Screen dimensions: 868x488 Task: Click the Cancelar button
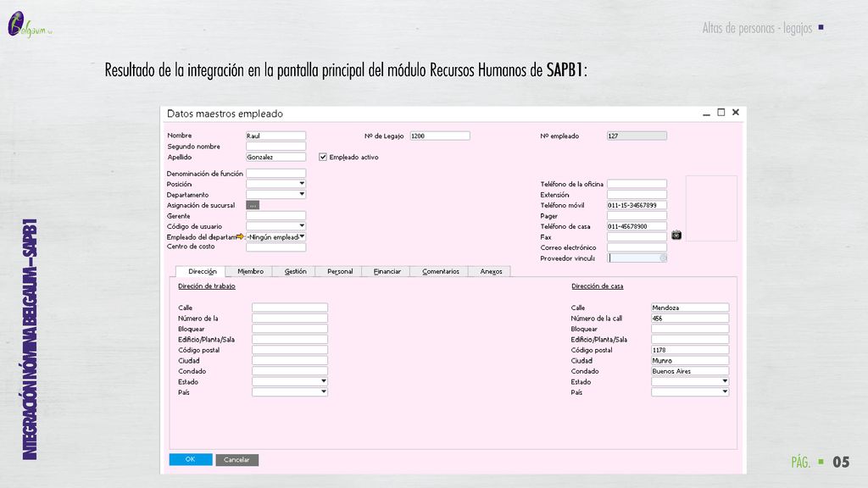[237, 460]
